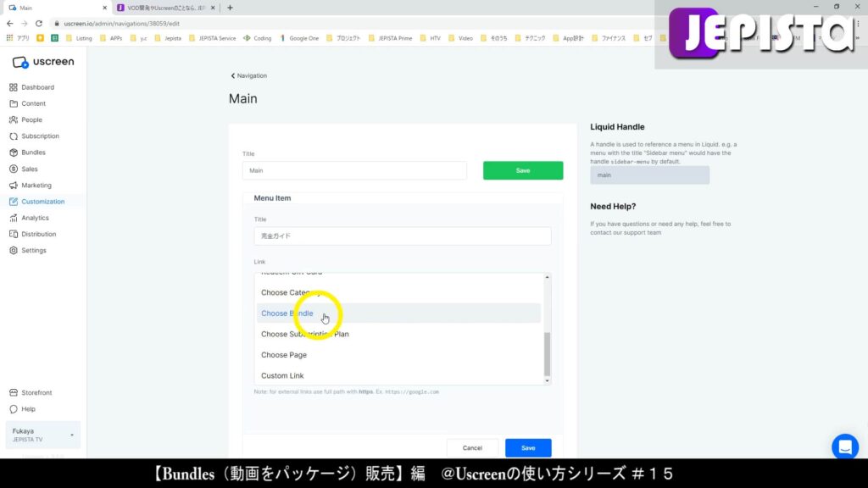The width and height of the screenshot is (868, 488).
Task: Open the Coding bookmark
Action: (x=258, y=38)
